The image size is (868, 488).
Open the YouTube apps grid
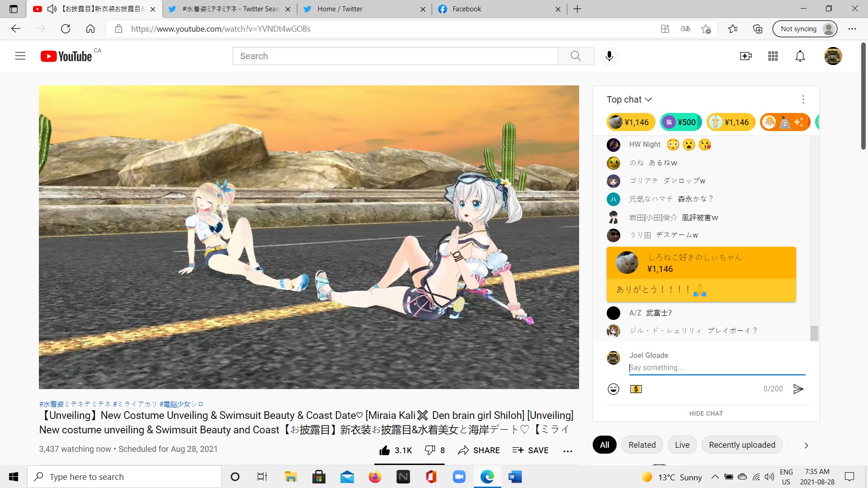773,56
